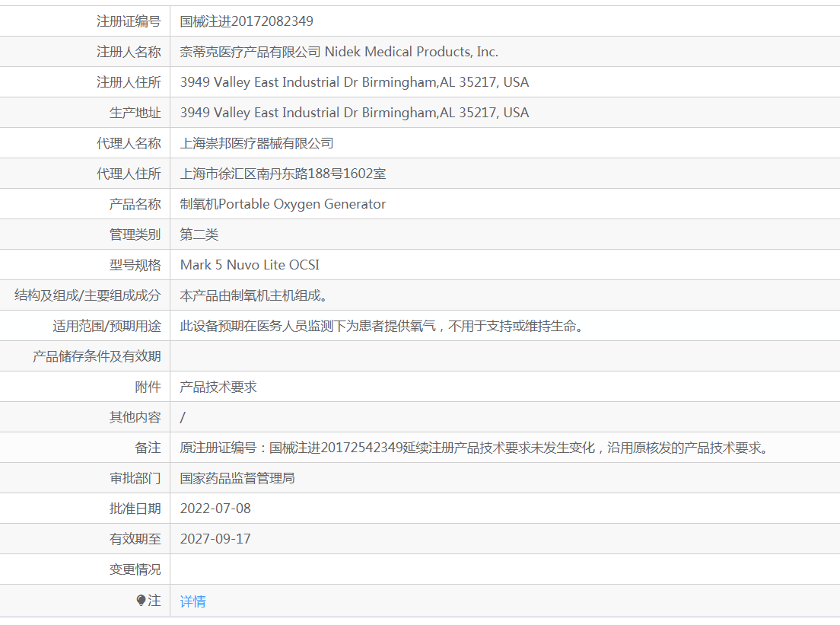Screen dimensions: 840x625
Task: Select approval department 国家药品监督管理局
Action: click(237, 478)
